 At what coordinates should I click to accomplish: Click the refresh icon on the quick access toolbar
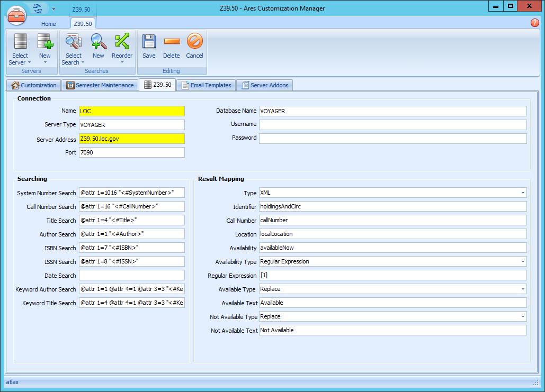(37, 8)
